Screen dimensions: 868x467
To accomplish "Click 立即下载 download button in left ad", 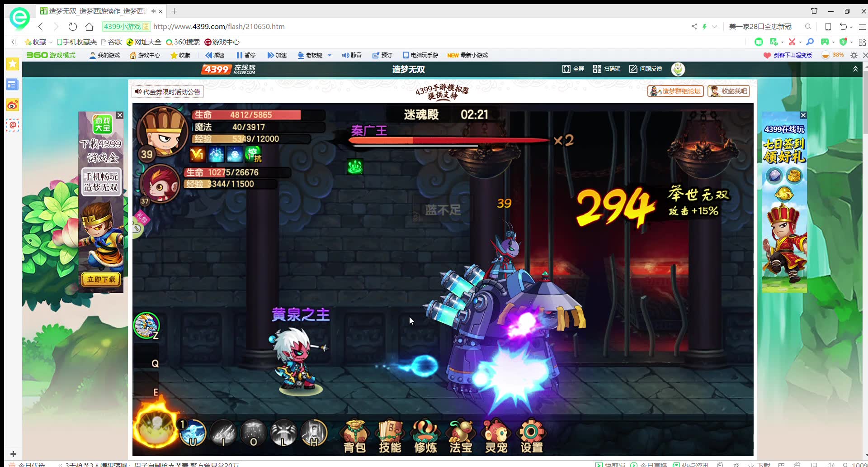I will (x=101, y=279).
